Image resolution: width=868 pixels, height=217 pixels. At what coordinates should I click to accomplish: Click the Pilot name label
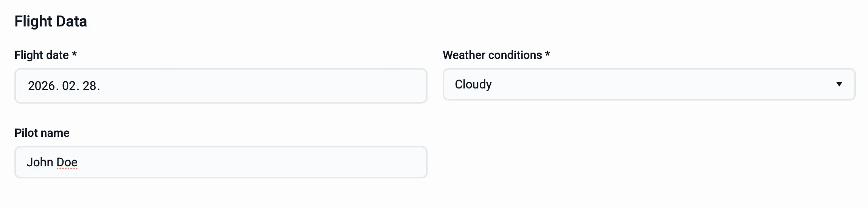pos(42,133)
